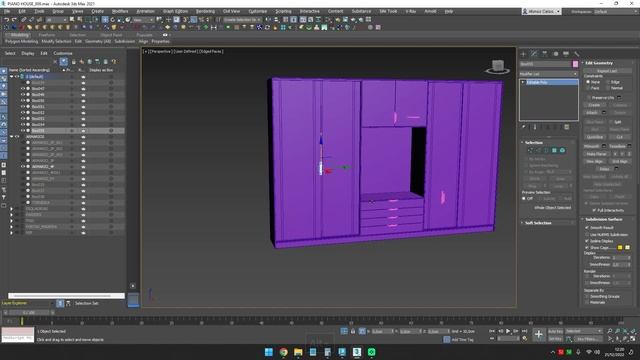Open Render Setup from main toolbar
The height and width of the screenshot is (360, 640).
coord(338,19)
